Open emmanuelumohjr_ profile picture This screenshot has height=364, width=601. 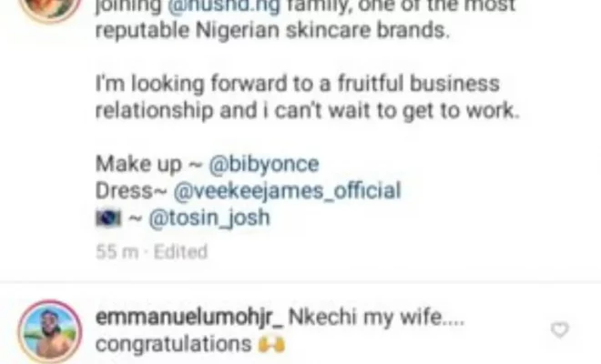click(x=47, y=331)
